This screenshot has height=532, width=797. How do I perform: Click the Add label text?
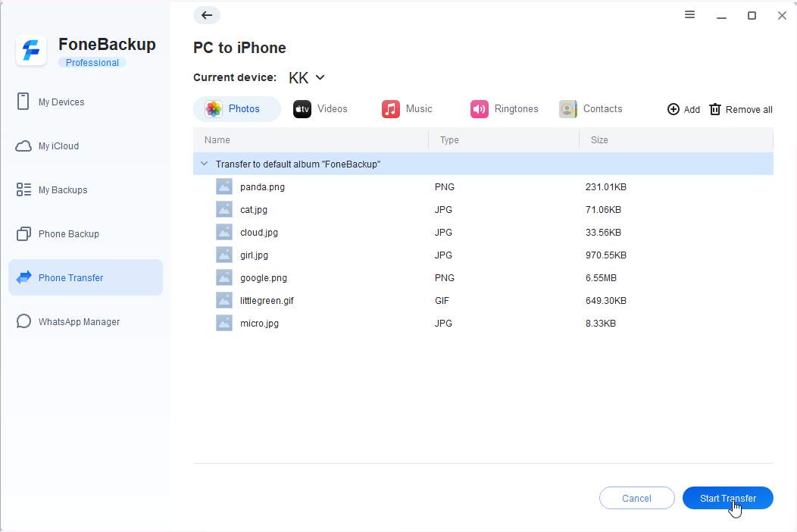pos(692,109)
